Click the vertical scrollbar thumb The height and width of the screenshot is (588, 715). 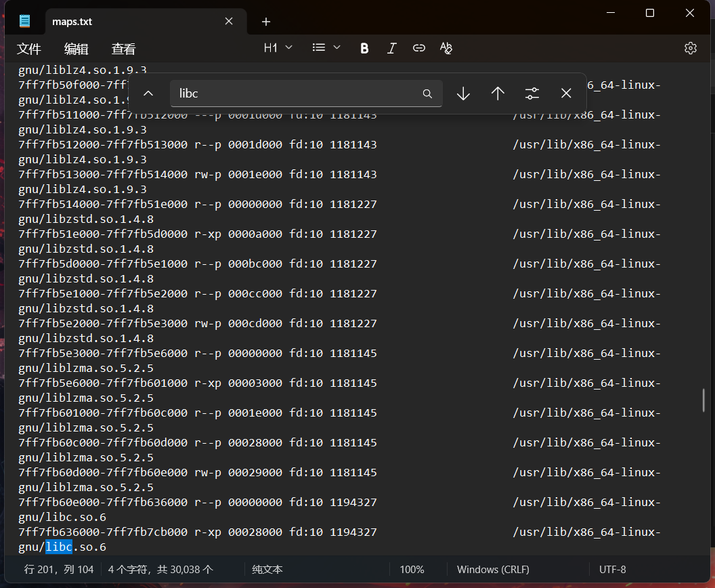pyautogui.click(x=703, y=400)
